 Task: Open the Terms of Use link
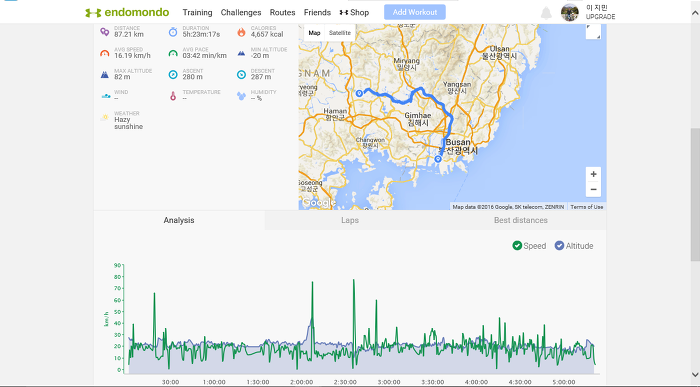[x=587, y=207]
